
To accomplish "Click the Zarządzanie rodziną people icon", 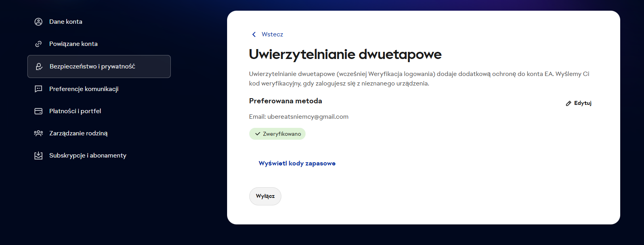I will coord(38,133).
